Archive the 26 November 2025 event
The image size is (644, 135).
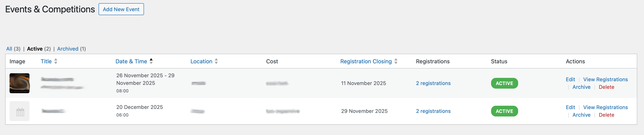(x=581, y=87)
